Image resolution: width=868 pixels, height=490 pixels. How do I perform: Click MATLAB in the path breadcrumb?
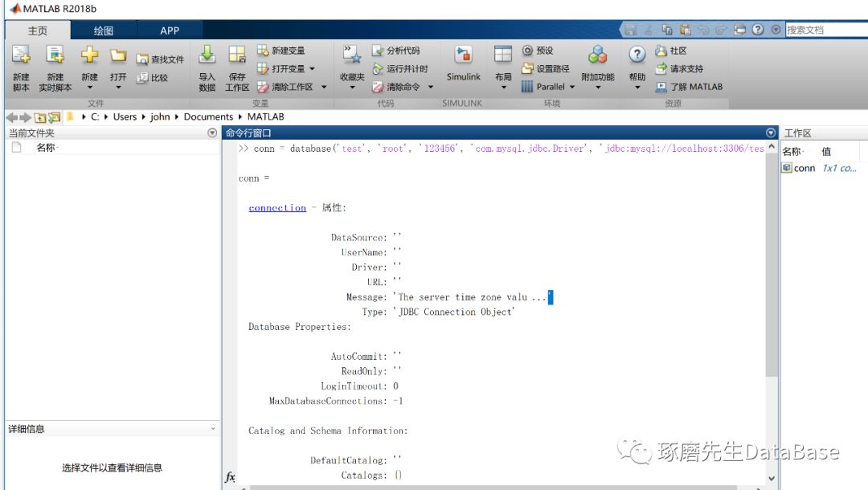(x=266, y=116)
